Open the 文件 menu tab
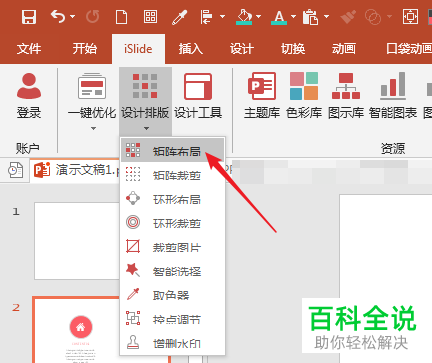The height and width of the screenshot is (363, 432). click(x=29, y=49)
